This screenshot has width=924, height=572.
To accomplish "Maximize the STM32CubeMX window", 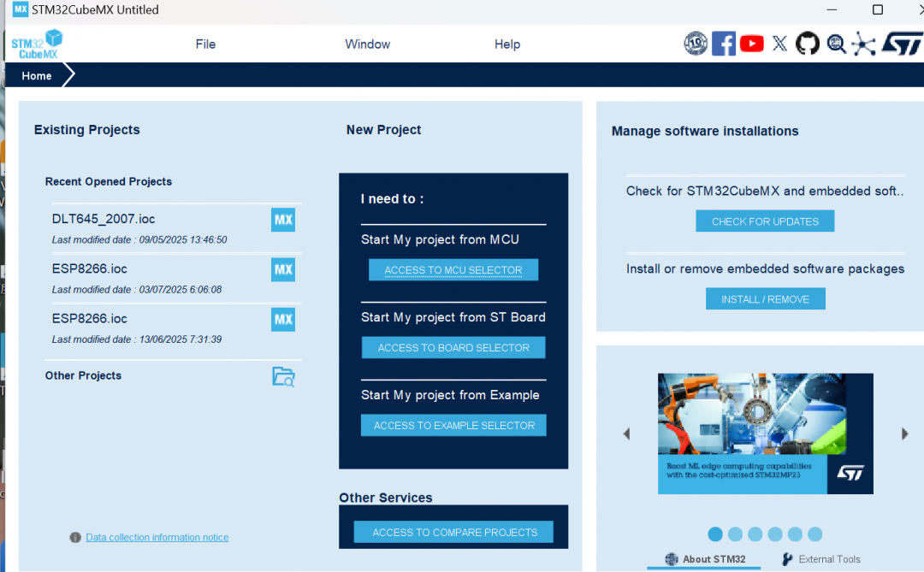I will [x=878, y=10].
